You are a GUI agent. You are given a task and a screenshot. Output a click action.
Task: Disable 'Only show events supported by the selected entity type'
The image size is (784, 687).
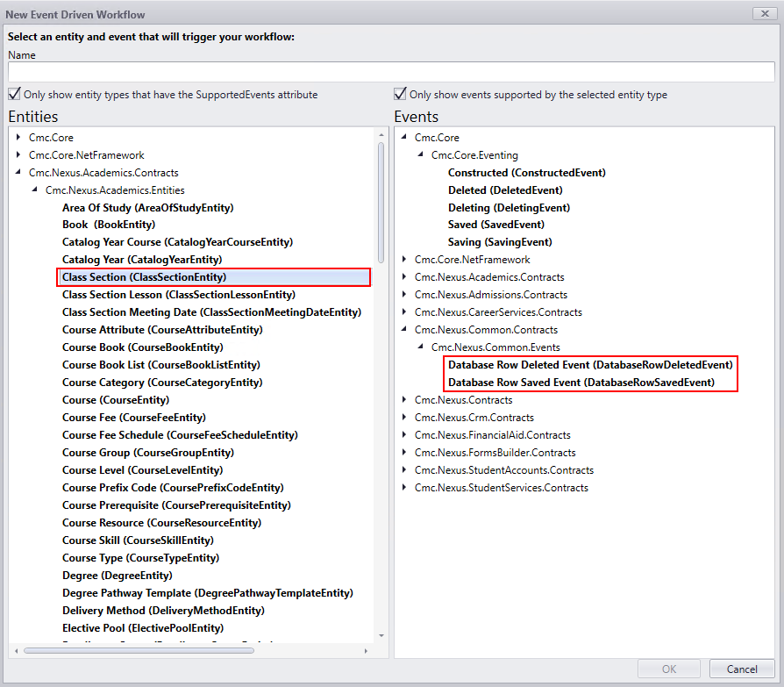coord(401,94)
